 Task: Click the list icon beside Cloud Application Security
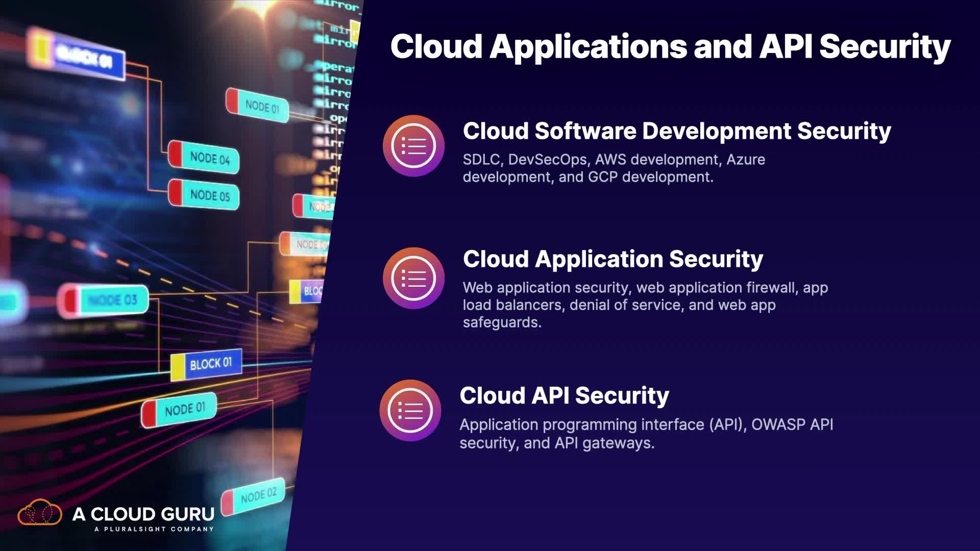pos(413,278)
